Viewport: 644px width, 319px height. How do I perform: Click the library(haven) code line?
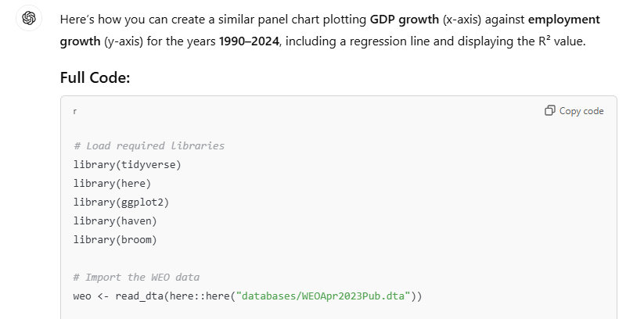point(115,221)
